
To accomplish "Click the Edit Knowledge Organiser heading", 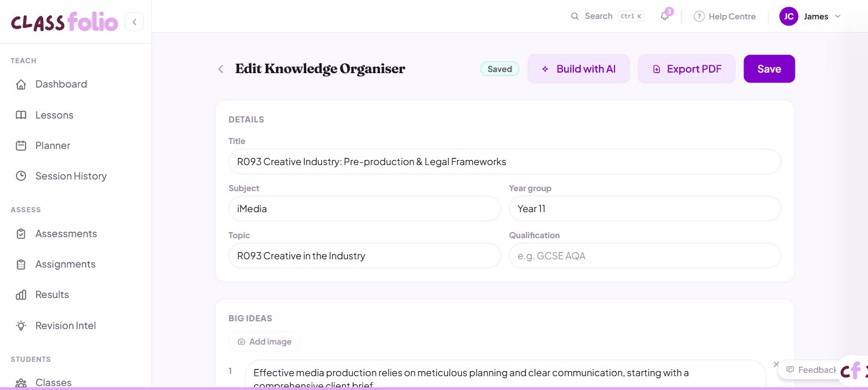I will pos(320,69).
